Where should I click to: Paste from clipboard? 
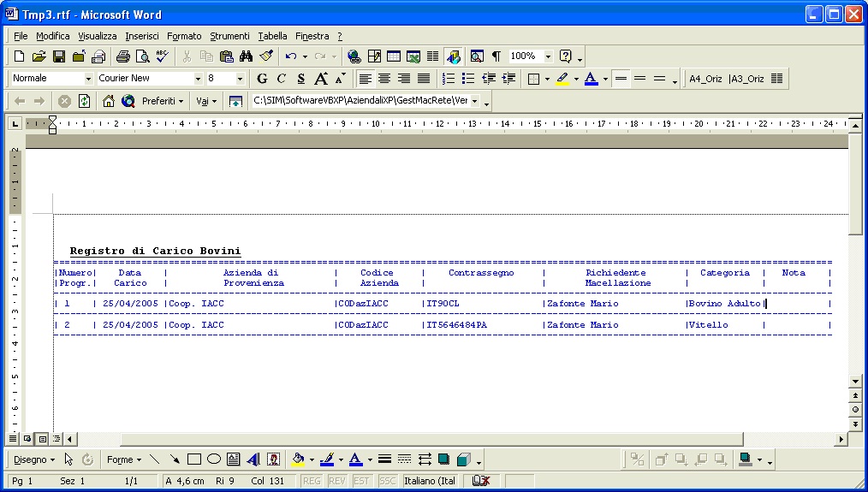[226, 56]
